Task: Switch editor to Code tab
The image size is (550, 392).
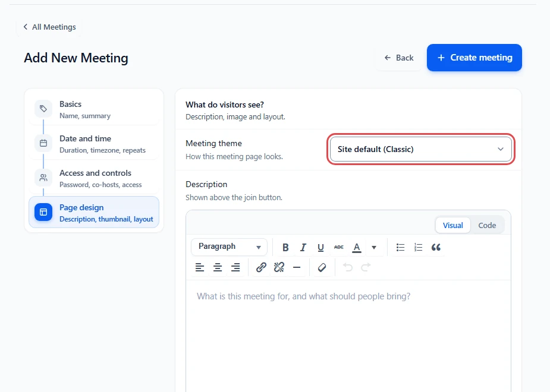Action: pos(487,225)
